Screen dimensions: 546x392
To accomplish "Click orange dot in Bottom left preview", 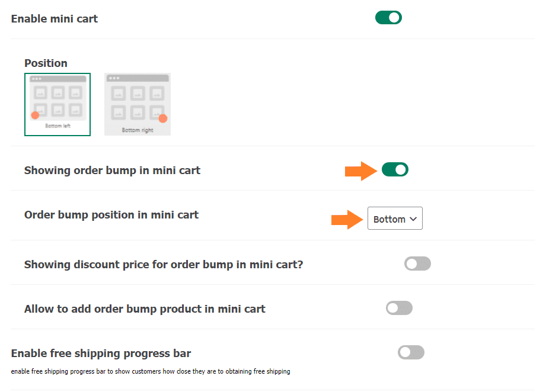I will click(x=35, y=115).
